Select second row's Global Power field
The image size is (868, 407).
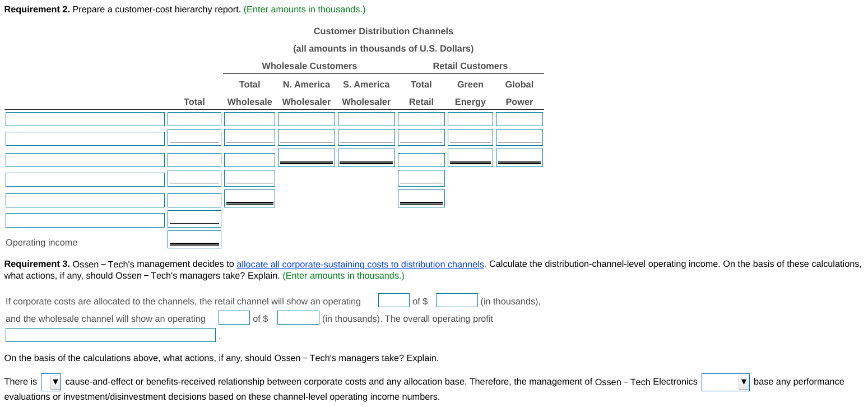(x=519, y=137)
